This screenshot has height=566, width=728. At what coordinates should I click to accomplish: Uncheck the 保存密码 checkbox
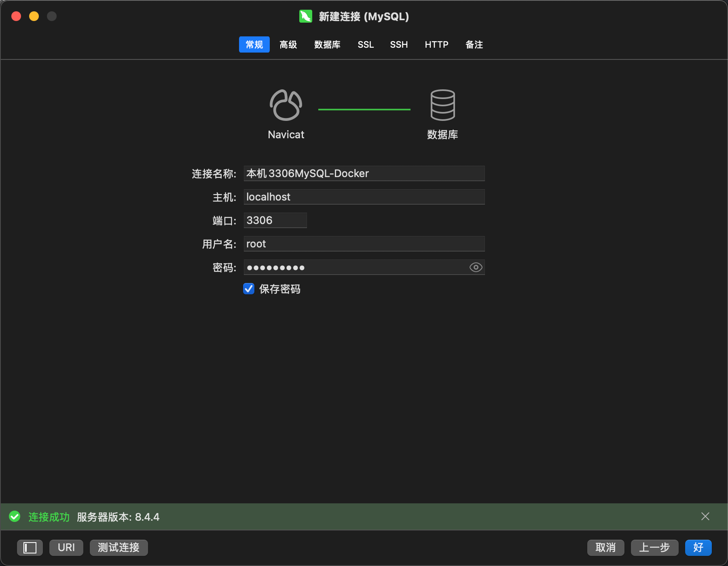click(249, 289)
